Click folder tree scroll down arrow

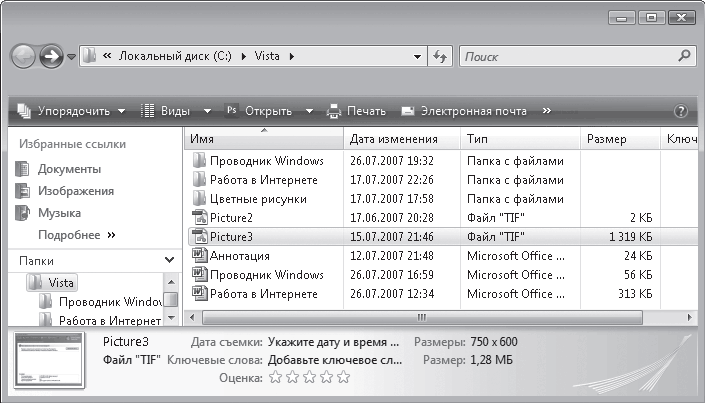[171, 318]
